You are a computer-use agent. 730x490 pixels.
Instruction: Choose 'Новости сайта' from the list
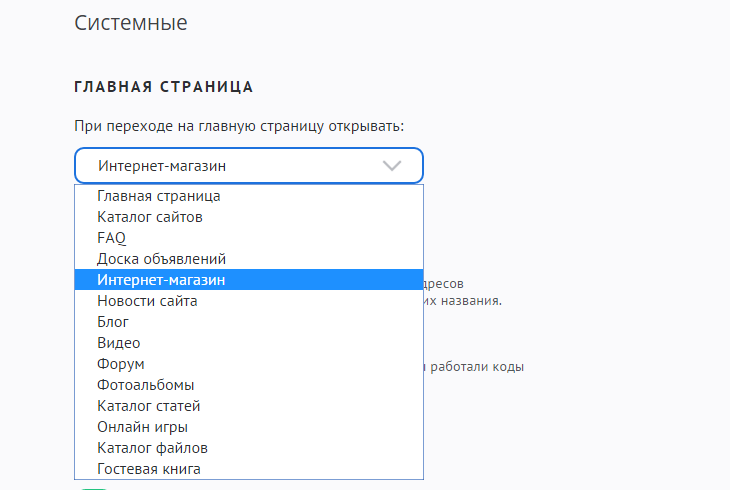pos(147,301)
